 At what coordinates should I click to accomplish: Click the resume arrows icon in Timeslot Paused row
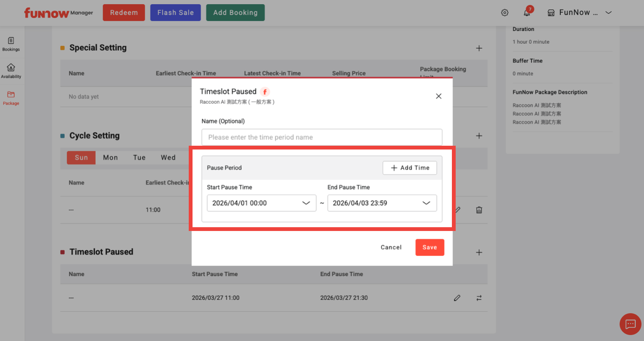[479, 298]
